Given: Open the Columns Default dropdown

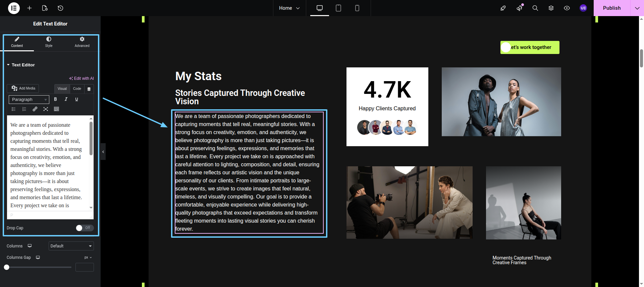Looking at the screenshot, I should (71, 246).
